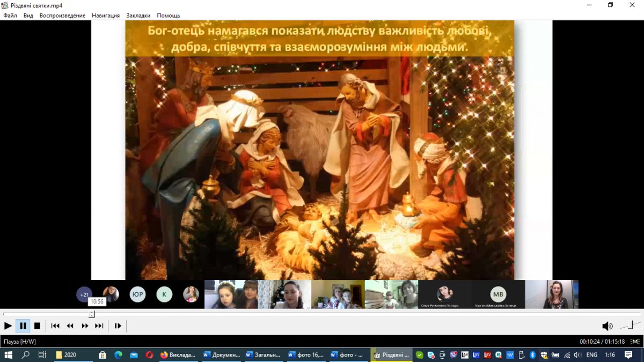Open the Файл menu
The image size is (644, 362).
(x=10, y=16)
